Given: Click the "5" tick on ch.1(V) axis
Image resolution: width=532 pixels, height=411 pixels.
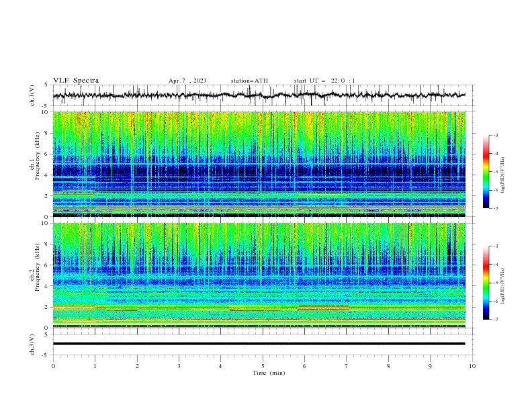Looking at the screenshot, I should [x=46, y=85].
